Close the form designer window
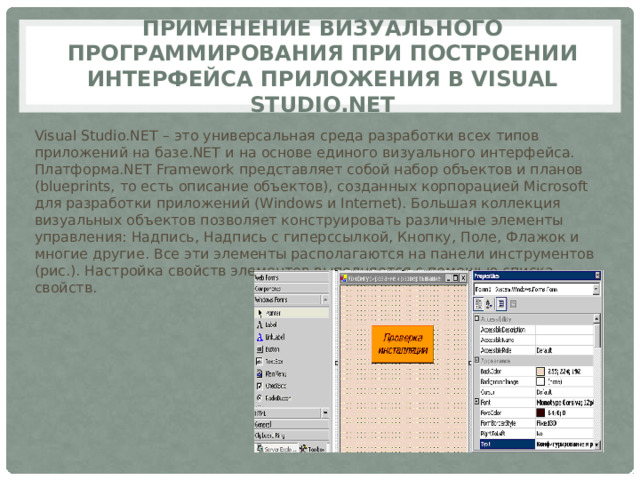 [463, 278]
